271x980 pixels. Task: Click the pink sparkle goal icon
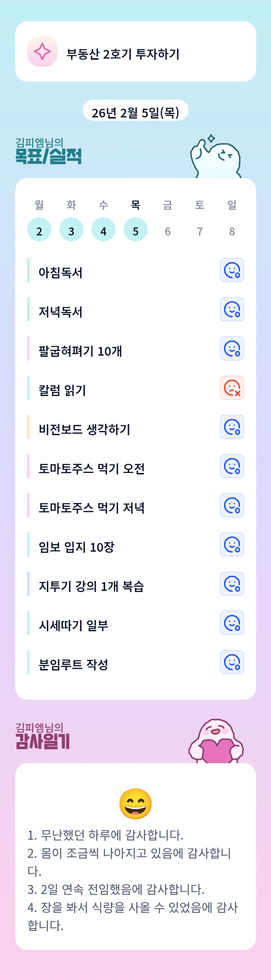pyautogui.click(x=42, y=51)
